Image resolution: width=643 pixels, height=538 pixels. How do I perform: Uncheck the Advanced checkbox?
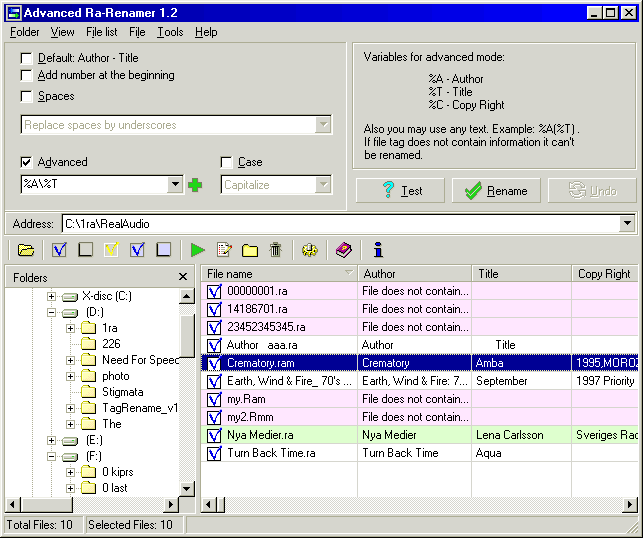point(26,162)
